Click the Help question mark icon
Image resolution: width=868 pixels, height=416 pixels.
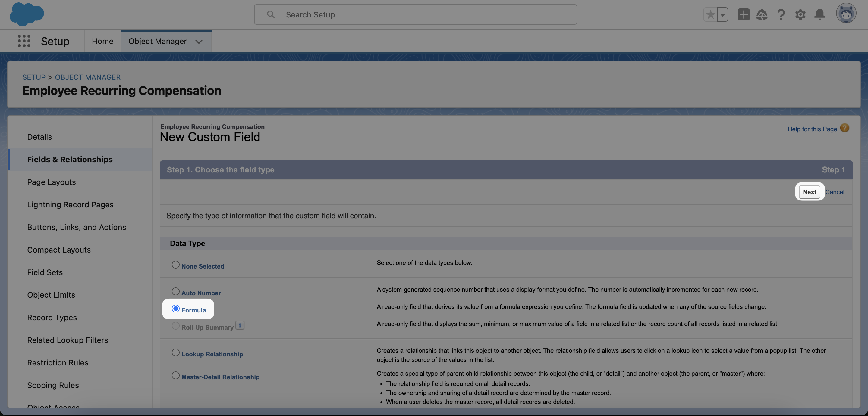click(x=781, y=14)
